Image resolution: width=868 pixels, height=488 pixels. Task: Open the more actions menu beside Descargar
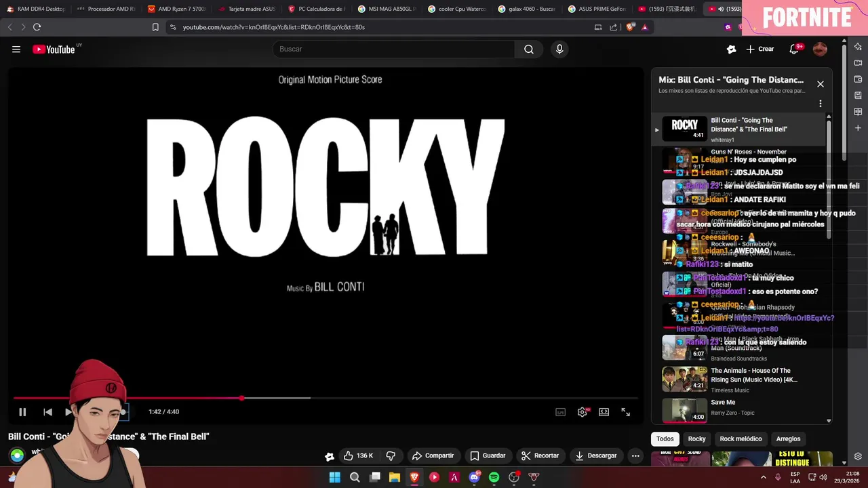[x=635, y=455]
